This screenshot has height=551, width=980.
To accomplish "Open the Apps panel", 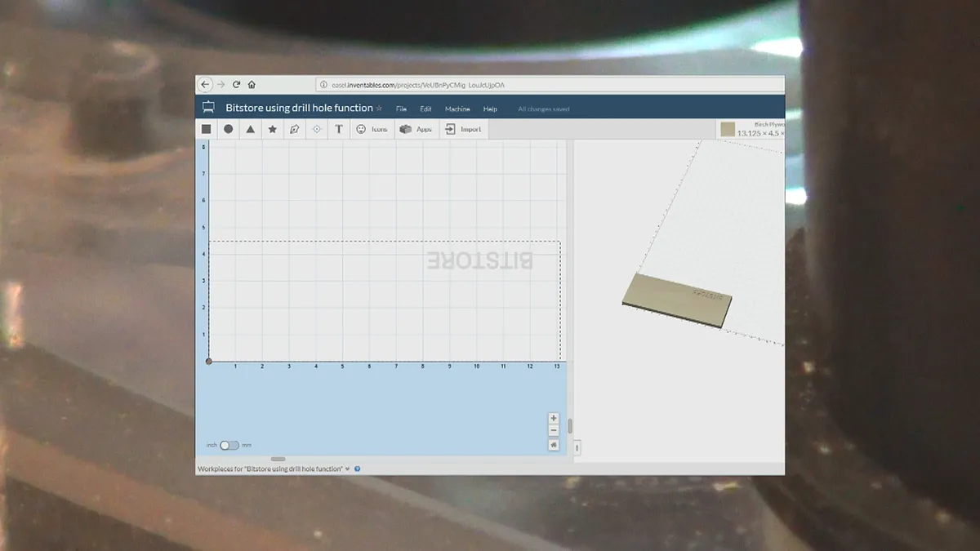I will coord(416,129).
